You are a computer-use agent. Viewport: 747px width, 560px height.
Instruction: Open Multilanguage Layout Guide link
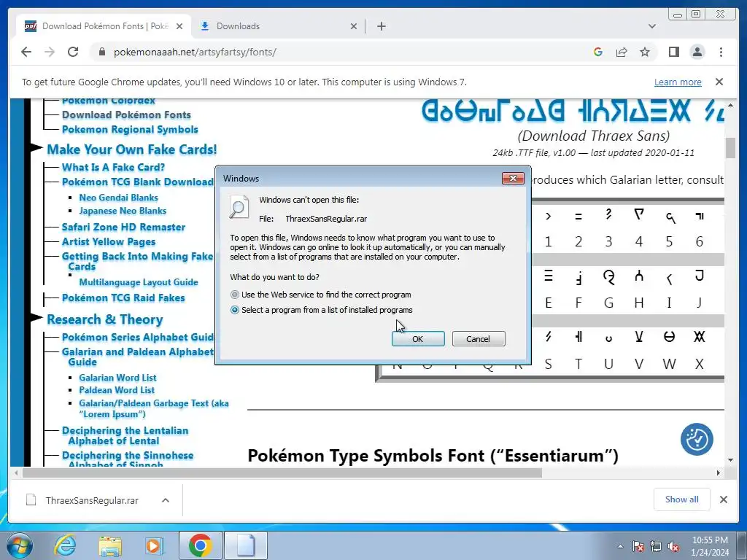pyautogui.click(x=139, y=282)
